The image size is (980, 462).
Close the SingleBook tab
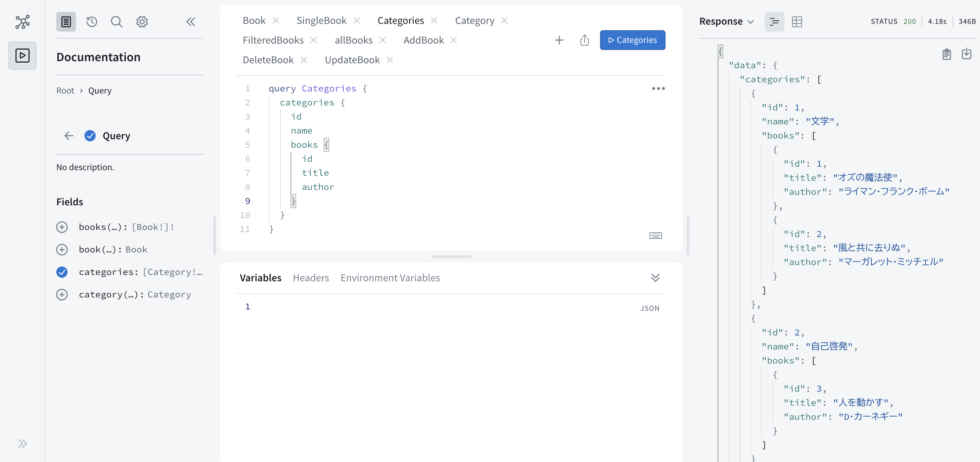click(x=356, y=20)
